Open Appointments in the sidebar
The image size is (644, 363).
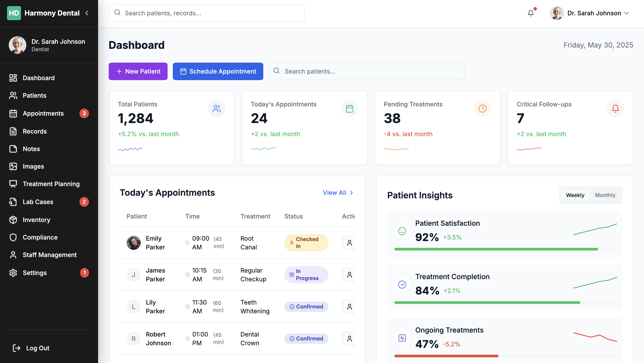click(x=49, y=113)
